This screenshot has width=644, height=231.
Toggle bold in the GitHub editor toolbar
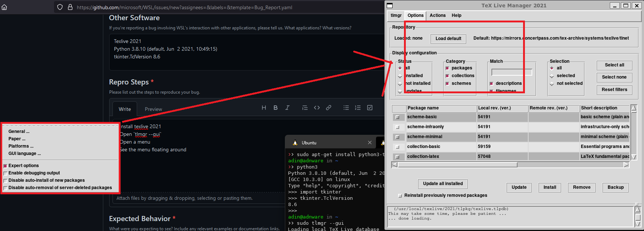coord(276,108)
